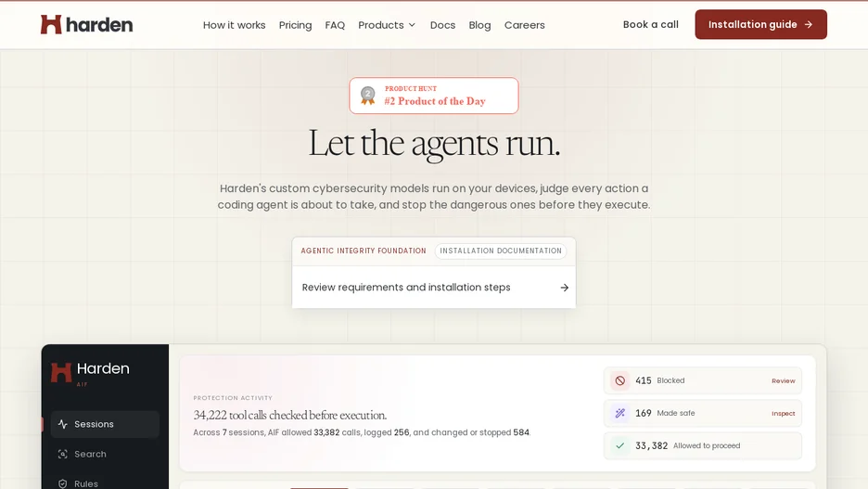
Task: Visit the Blog link
Action: click(x=479, y=25)
